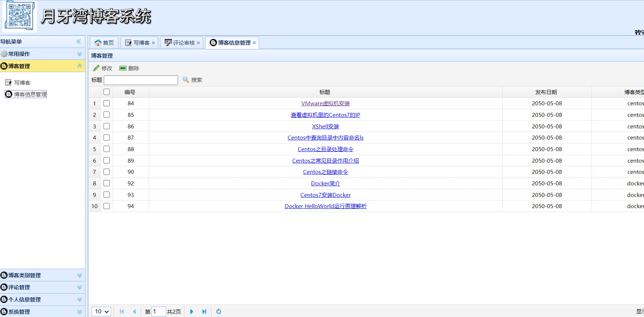Click the icon beside 评论管理
Screen dimensions: 644x317
point(4,287)
